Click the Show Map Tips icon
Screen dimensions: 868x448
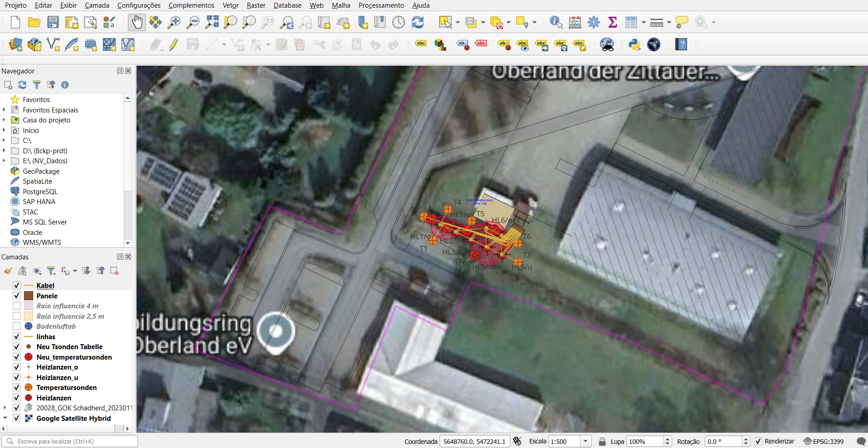(681, 22)
